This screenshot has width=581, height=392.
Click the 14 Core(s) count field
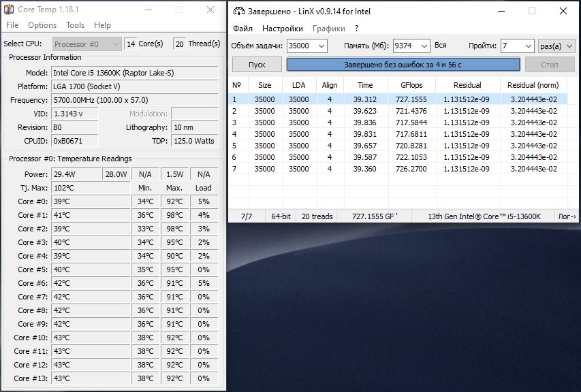coord(130,44)
